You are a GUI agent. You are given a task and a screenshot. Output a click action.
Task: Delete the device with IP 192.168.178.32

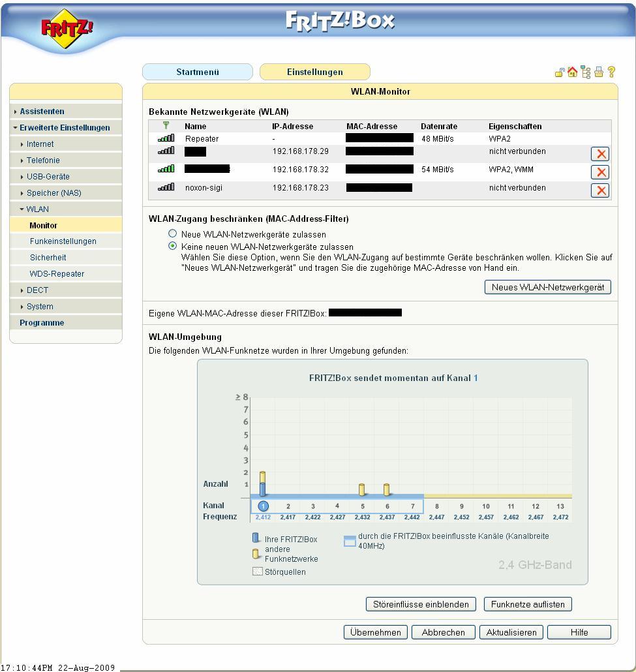pyautogui.click(x=600, y=172)
